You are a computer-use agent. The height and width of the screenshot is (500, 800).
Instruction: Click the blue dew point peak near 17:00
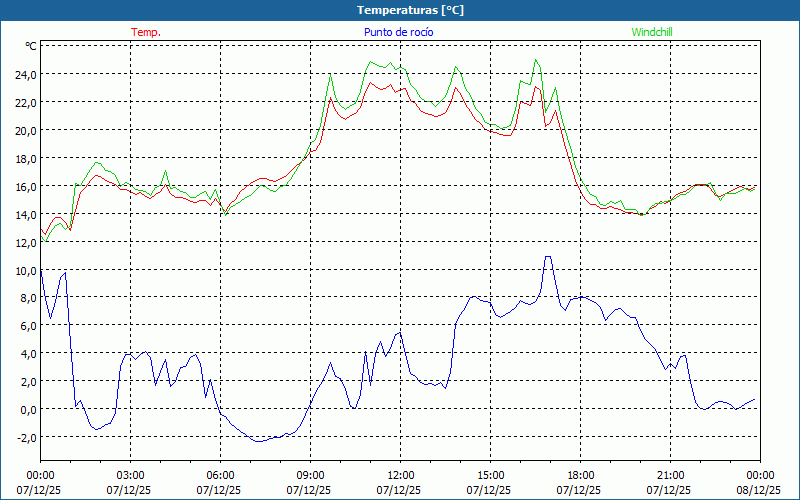coord(547,257)
